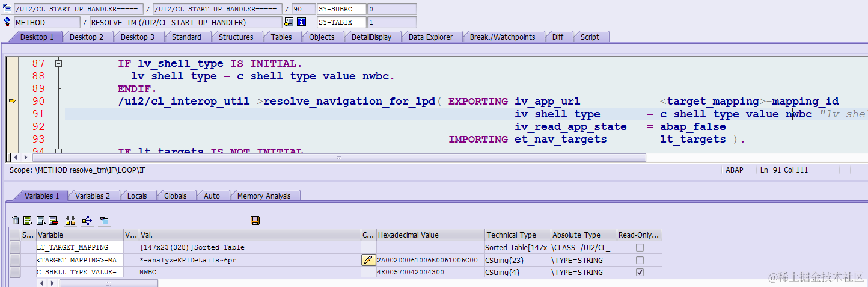Image resolution: width=868 pixels, height=287 pixels.
Task: Open the Data Explorer tab
Action: [x=430, y=37]
